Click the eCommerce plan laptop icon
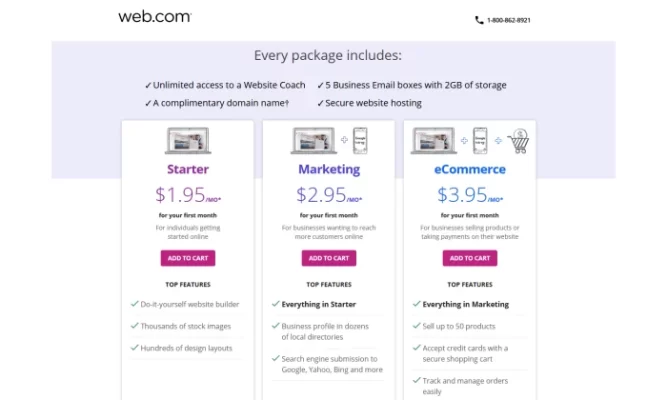This screenshot has height=400, width=667. 433,140
